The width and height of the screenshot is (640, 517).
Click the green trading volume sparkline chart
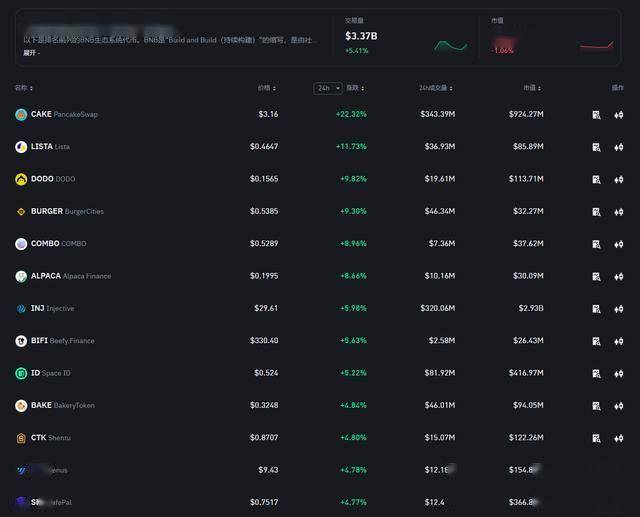pos(451,46)
